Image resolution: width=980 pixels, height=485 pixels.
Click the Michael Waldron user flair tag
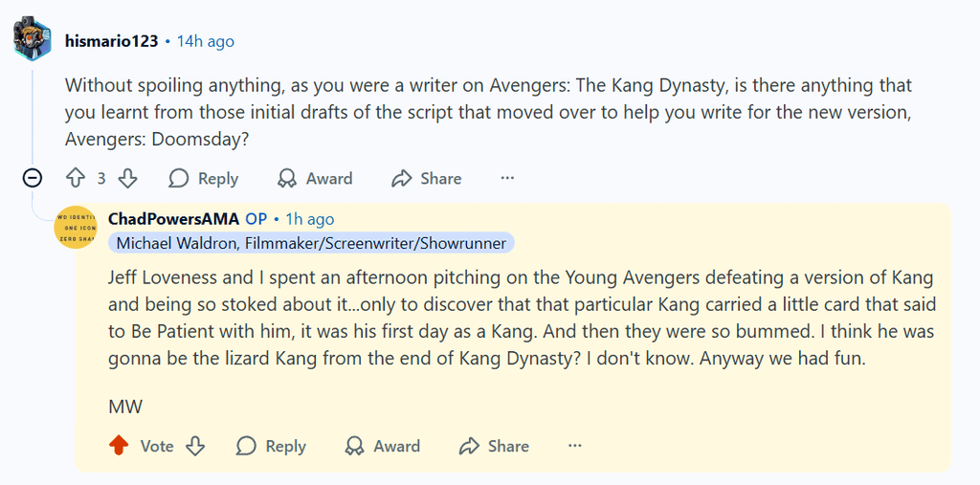point(311,243)
